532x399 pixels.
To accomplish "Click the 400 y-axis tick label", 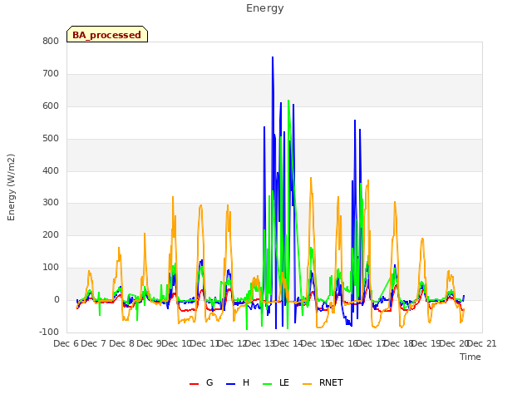I will [x=51, y=170].
